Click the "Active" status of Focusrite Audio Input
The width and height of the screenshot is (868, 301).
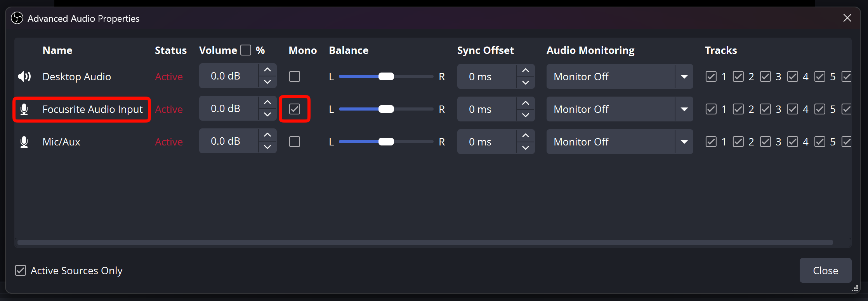169,109
